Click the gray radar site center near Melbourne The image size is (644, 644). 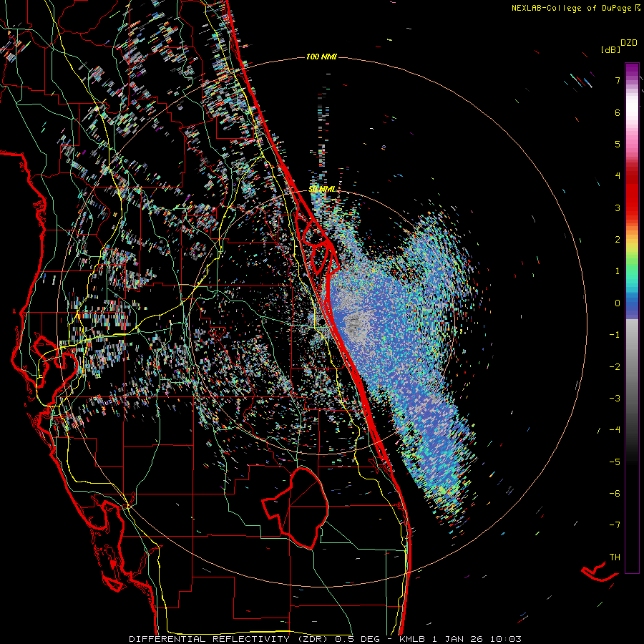coord(356,327)
